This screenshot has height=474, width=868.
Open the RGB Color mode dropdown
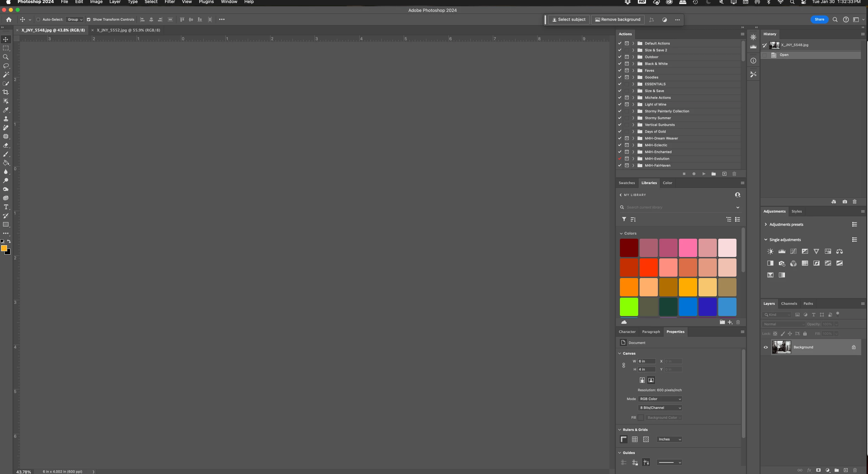point(660,399)
